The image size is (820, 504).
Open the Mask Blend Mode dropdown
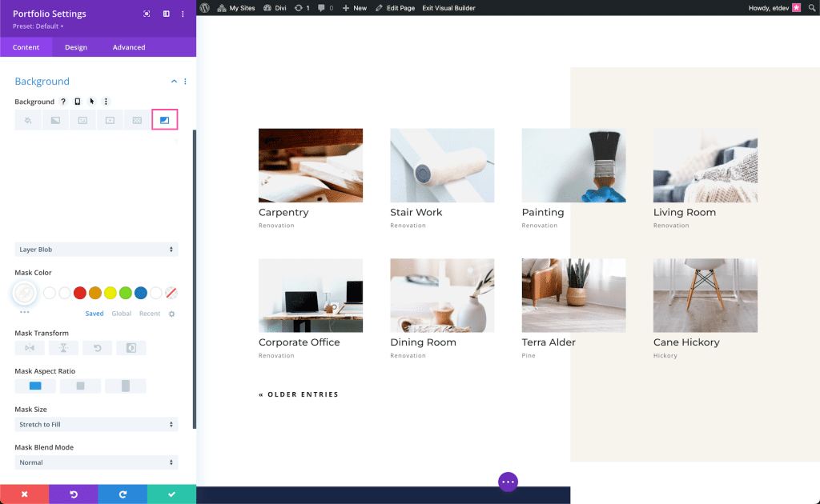click(95, 462)
